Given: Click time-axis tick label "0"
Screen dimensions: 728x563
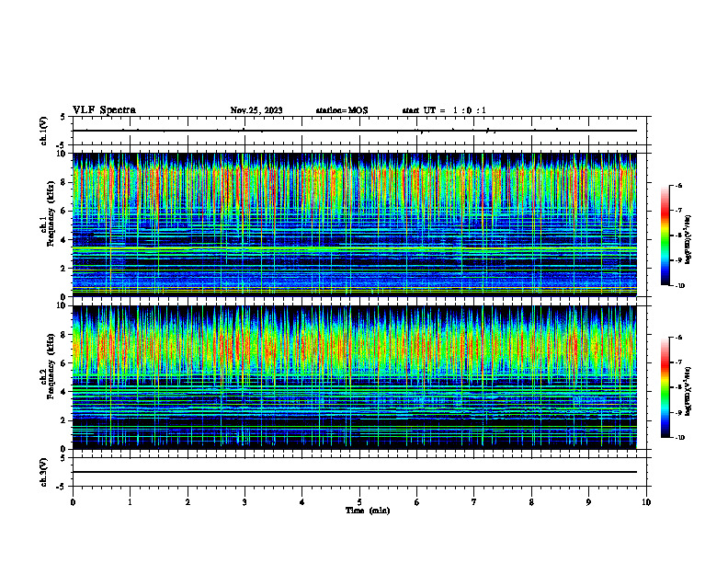Looking at the screenshot, I should pyautogui.click(x=73, y=502).
